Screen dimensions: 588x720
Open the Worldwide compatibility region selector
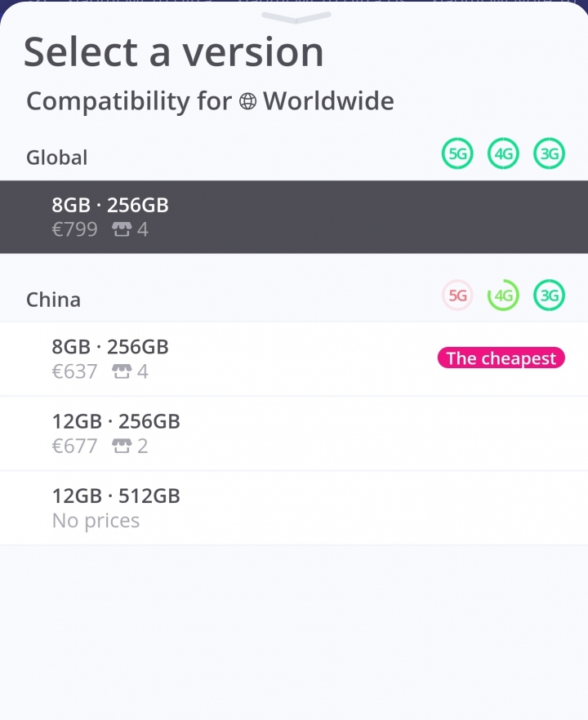317,101
